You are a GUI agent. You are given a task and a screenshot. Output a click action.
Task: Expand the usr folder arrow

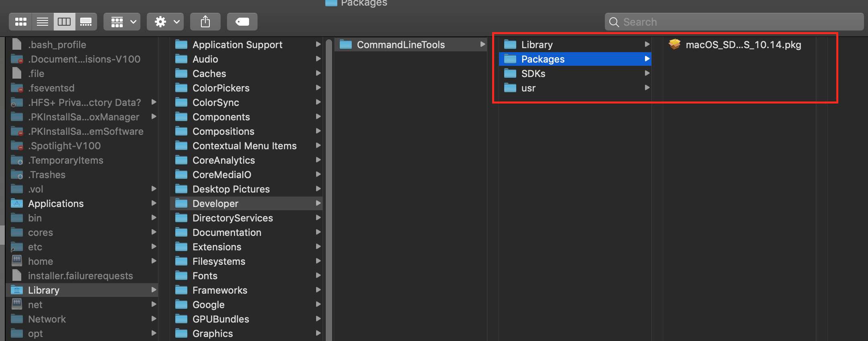(x=647, y=88)
